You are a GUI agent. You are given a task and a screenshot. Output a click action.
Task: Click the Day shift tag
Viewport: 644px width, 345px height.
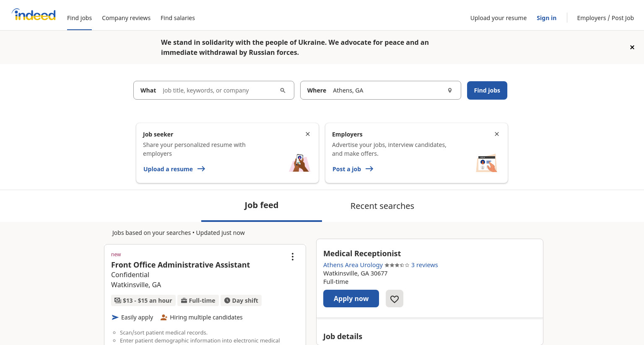coord(241,301)
